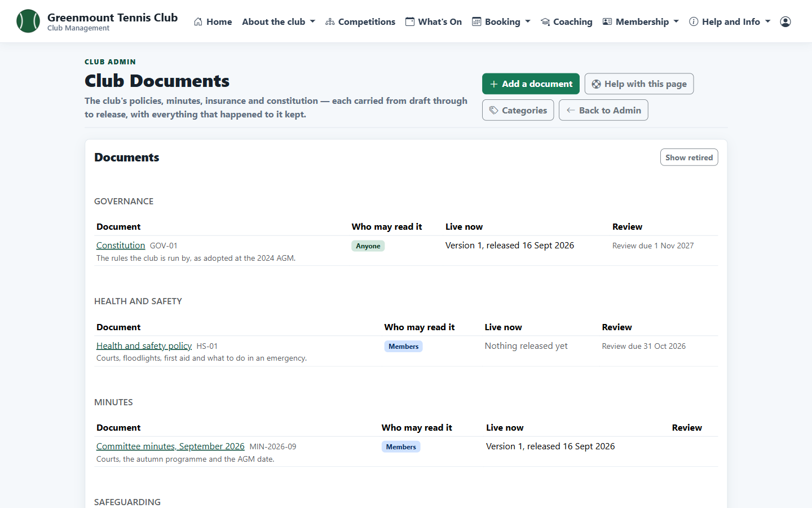Screen dimensions: 812x508
Task: Click 'Courts, the autumn programme' description
Action: 186,459
